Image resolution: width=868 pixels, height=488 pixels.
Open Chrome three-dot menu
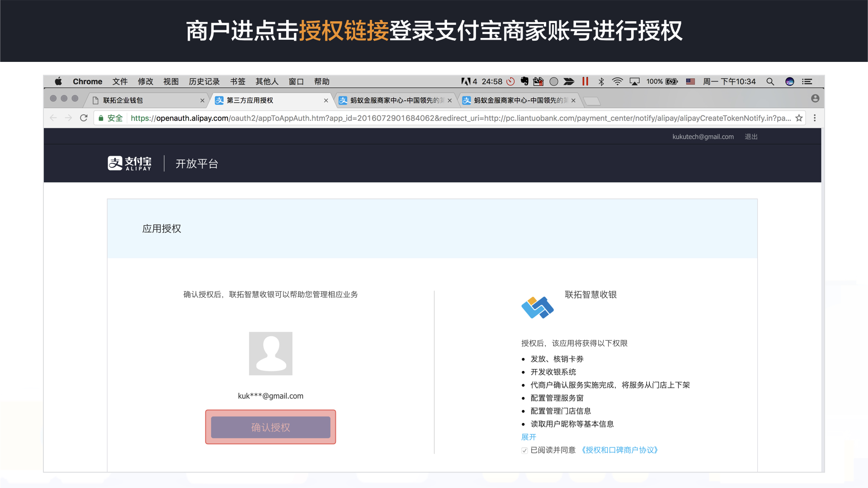tap(815, 118)
